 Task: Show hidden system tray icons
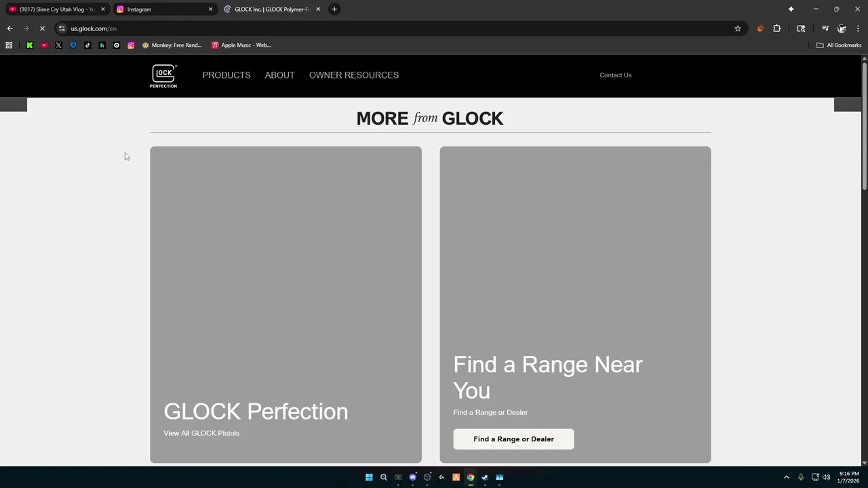coord(787,477)
